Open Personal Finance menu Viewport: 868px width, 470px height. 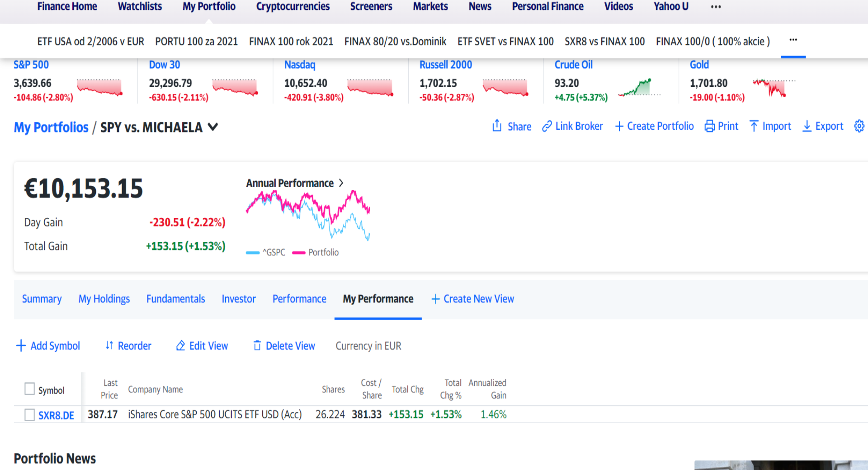548,7
